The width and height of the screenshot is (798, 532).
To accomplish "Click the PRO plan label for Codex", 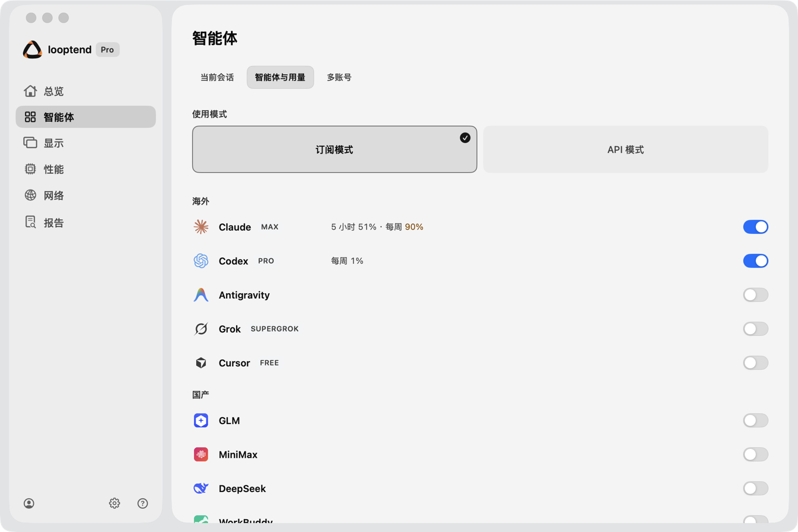I will [x=266, y=261].
